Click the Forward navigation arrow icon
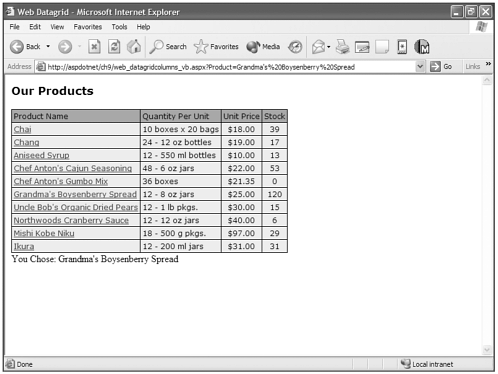This screenshot has height=374, width=498. tap(65, 47)
